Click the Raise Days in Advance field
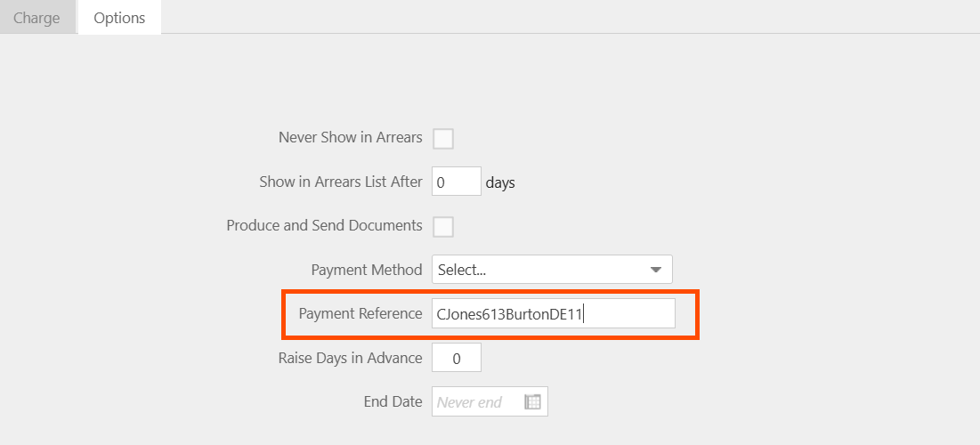 [457, 358]
